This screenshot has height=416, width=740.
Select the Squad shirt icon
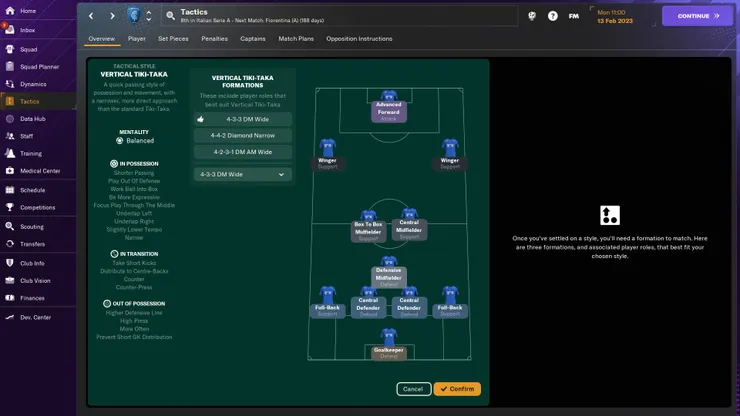coord(10,49)
